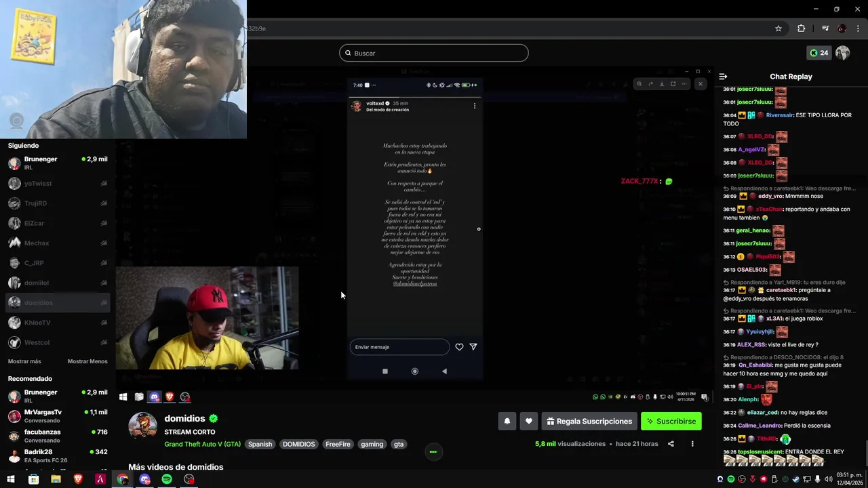Open the clock showing 03:51 p. m.

848,479
